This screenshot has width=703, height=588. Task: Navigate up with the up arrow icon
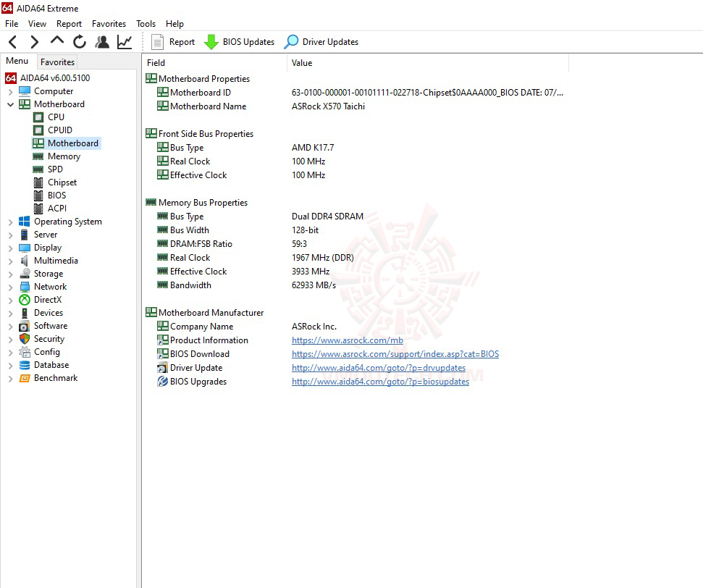pos(57,41)
